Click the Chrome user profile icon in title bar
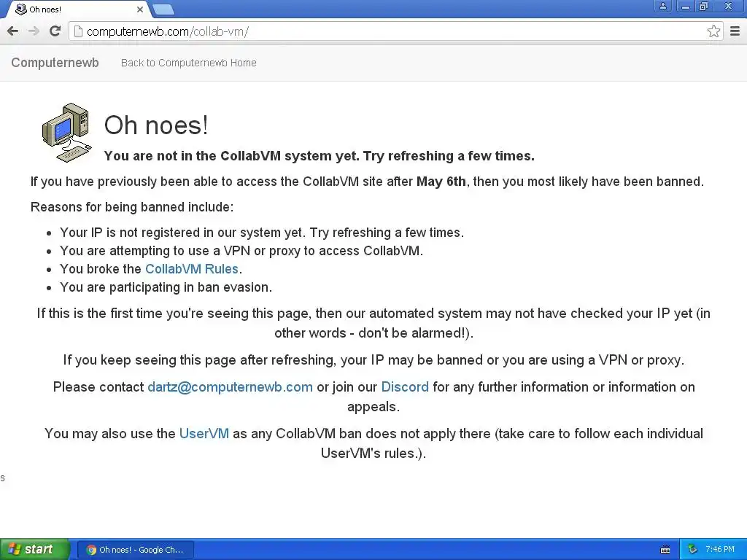 coord(662,6)
